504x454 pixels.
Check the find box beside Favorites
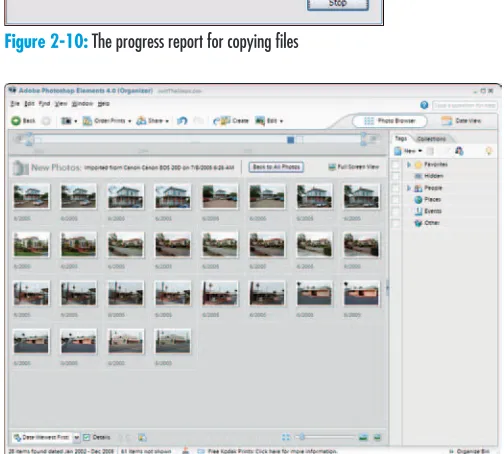coord(396,165)
